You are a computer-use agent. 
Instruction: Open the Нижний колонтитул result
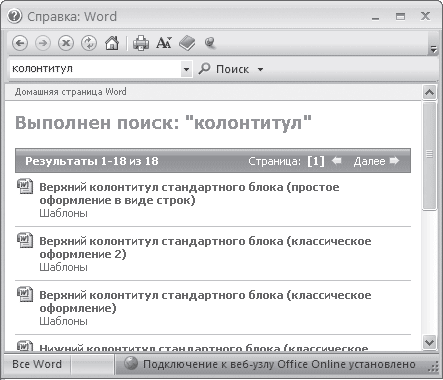click(204, 348)
